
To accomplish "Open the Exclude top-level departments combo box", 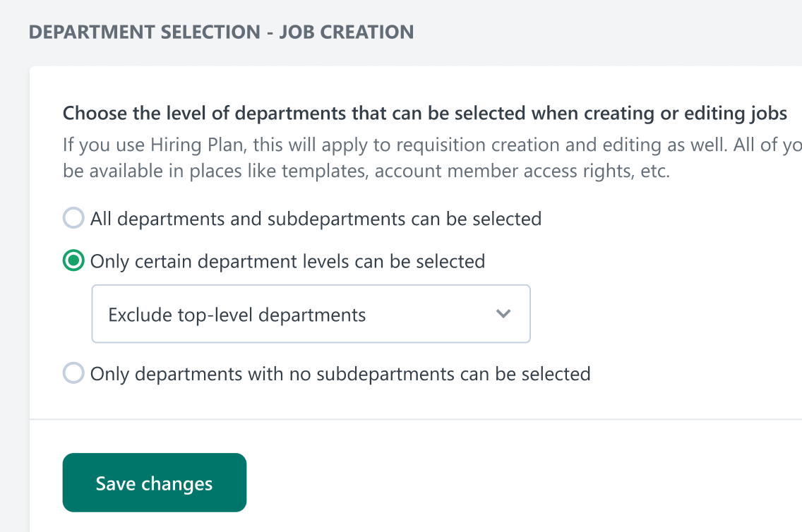I will point(311,314).
